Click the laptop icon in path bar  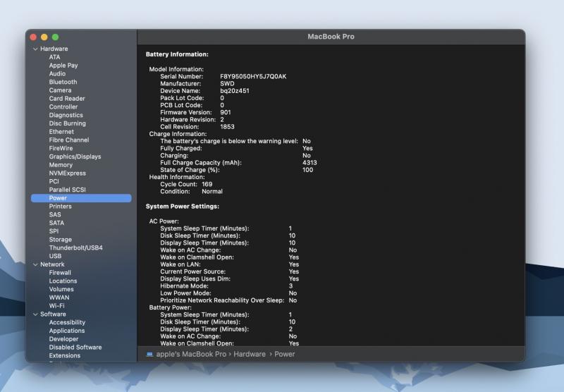[x=149, y=355]
